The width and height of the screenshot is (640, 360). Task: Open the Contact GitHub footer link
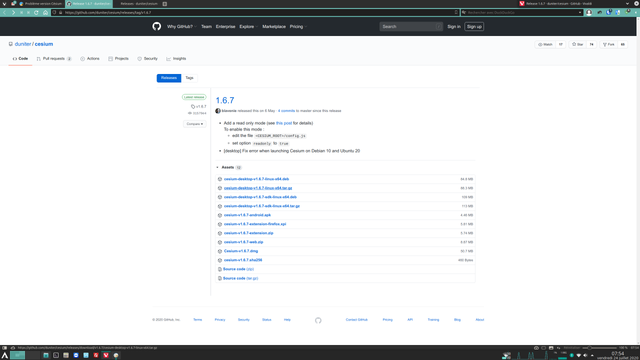pos(357,320)
